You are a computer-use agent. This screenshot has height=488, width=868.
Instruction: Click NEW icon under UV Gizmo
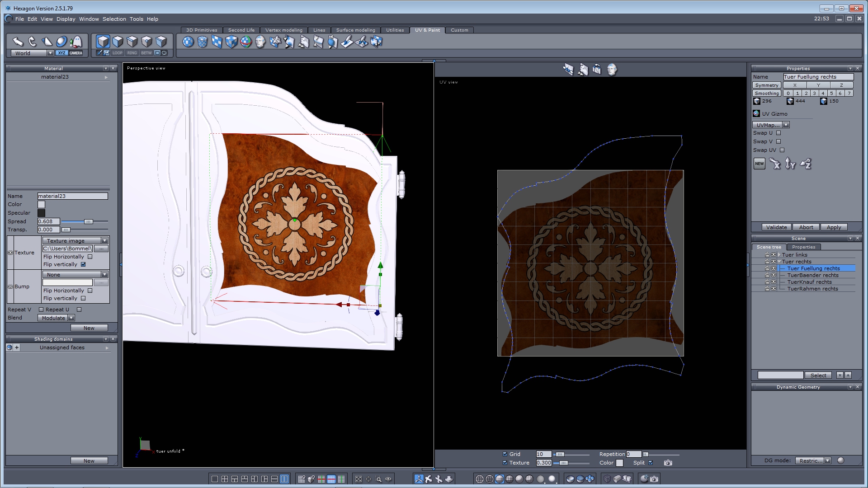759,164
